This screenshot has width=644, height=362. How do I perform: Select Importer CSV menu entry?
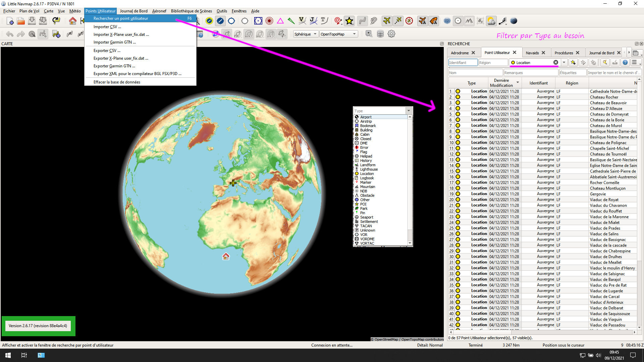(x=107, y=27)
